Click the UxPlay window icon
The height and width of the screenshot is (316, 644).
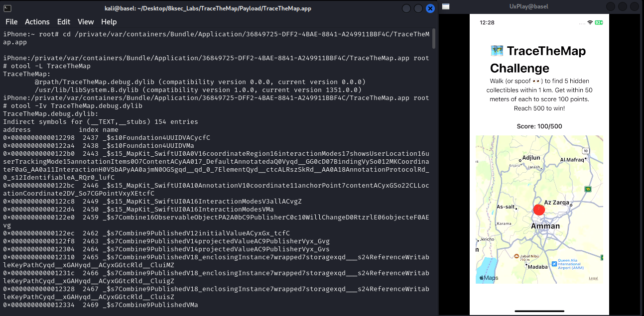tap(446, 6)
